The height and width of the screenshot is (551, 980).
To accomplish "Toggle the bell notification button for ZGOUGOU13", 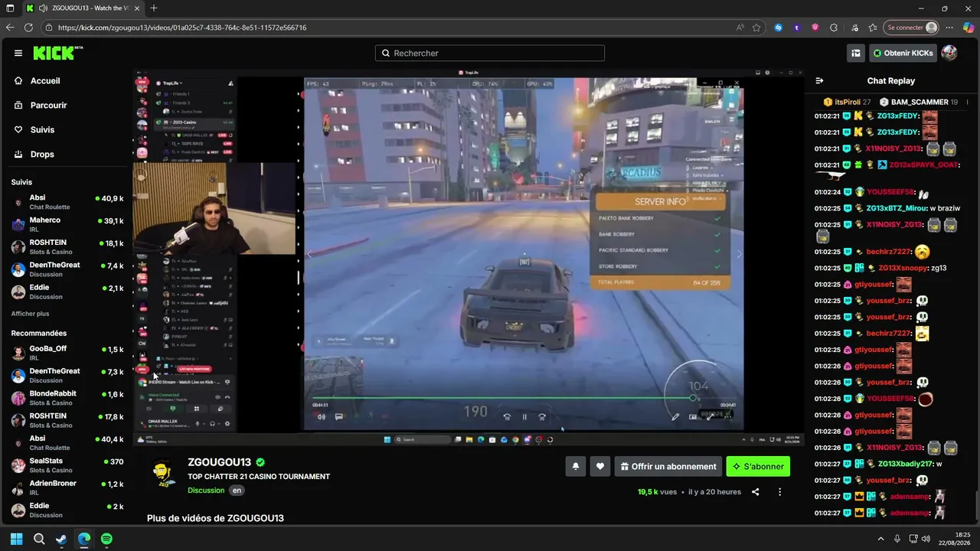I will pyautogui.click(x=576, y=466).
